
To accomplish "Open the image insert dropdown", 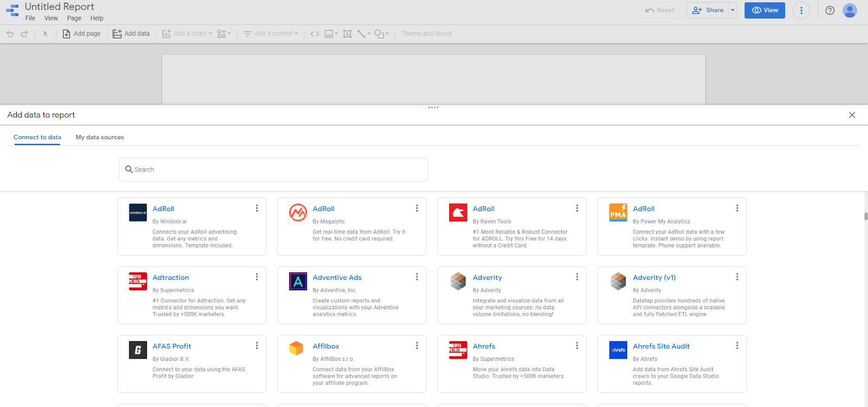I will click(x=331, y=34).
